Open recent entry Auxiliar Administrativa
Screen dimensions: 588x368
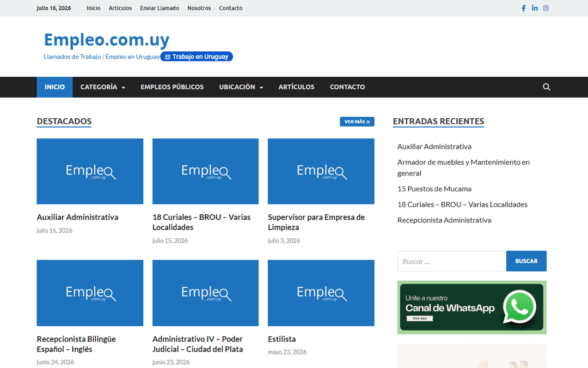(x=434, y=147)
